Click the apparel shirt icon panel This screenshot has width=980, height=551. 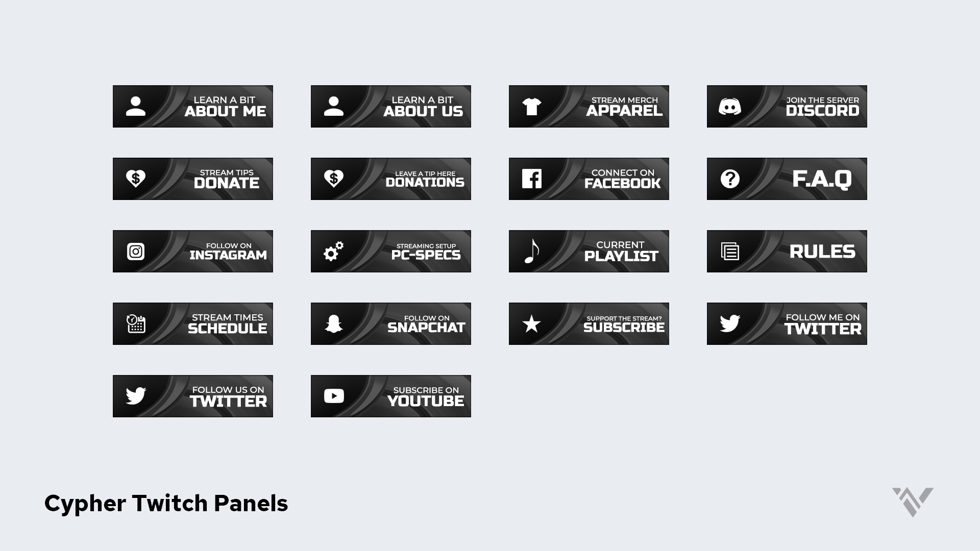[532, 106]
